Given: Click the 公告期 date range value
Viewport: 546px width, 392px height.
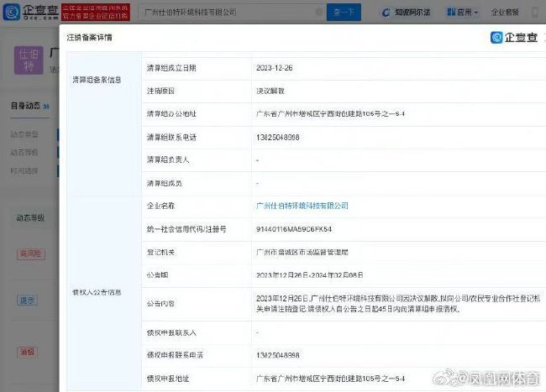Looking at the screenshot, I should [x=310, y=275].
